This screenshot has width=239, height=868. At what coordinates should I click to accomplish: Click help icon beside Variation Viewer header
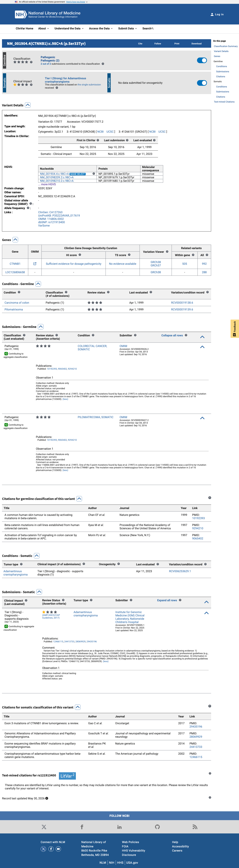167,251
